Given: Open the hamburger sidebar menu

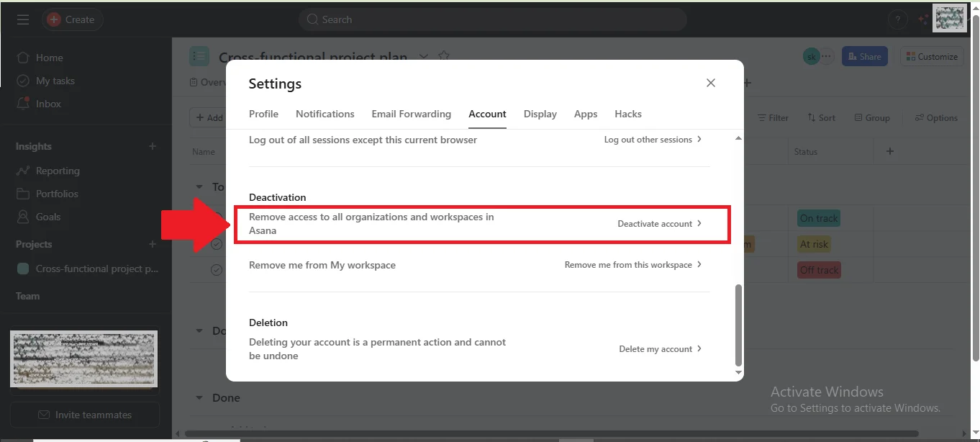Looking at the screenshot, I should (x=23, y=19).
